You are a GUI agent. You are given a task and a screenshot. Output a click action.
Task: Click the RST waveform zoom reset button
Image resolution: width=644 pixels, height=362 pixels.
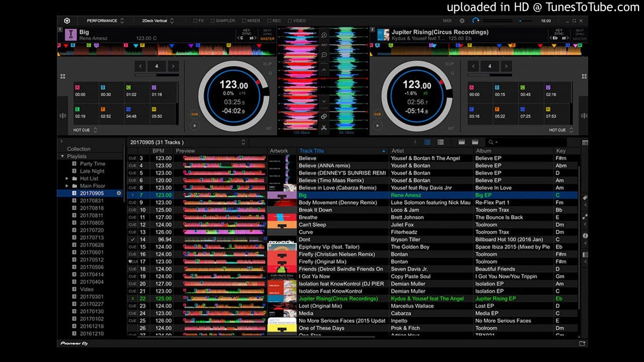(324, 45)
